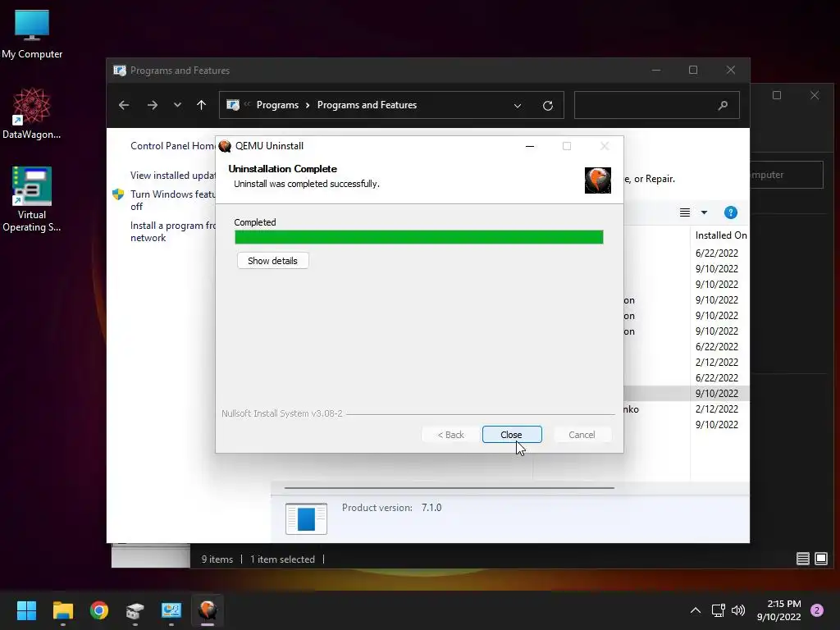840x630 pixels.
Task: Click the first 2/12/2022 install date
Action: tap(717, 362)
